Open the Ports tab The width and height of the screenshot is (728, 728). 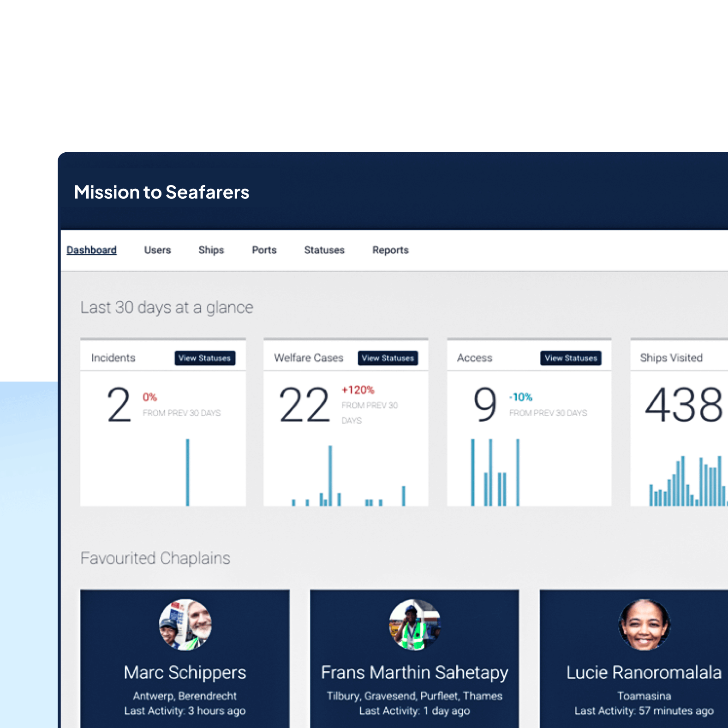click(264, 250)
